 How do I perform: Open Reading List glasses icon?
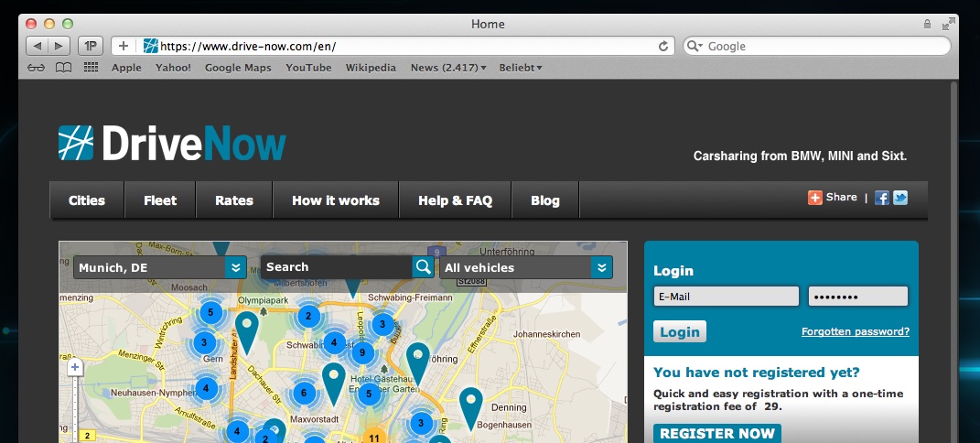tap(37, 68)
